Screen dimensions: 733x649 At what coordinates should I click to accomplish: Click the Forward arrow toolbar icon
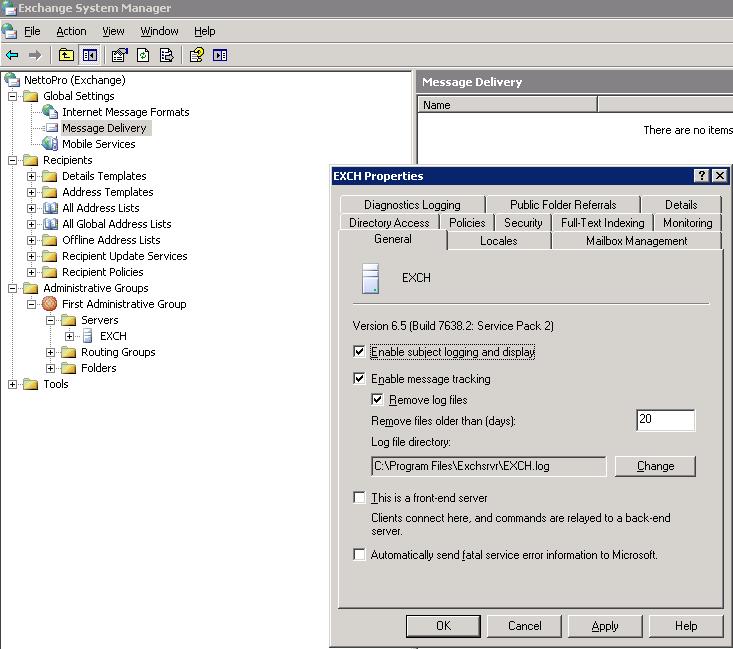[35, 55]
